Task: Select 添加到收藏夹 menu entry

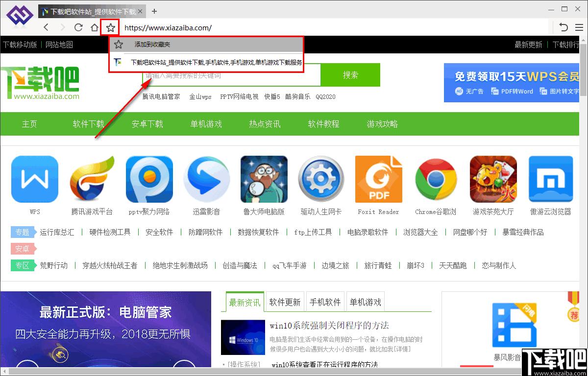Action: (x=206, y=45)
